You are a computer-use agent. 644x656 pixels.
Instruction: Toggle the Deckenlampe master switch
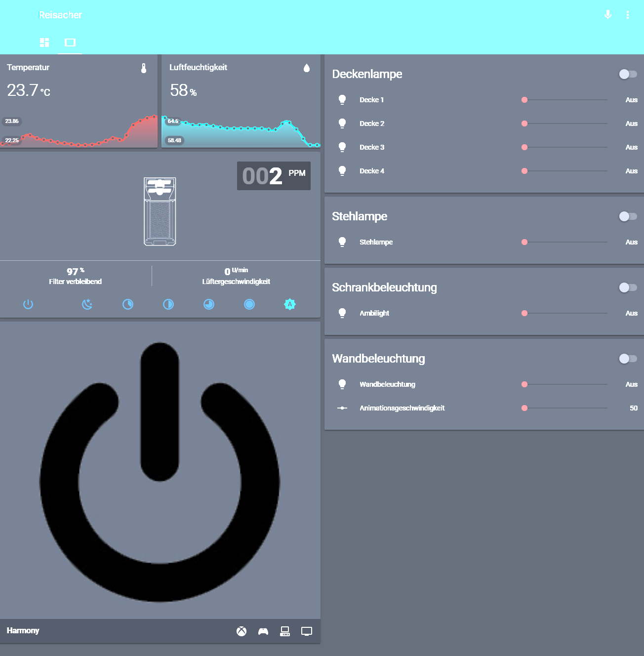click(x=628, y=74)
